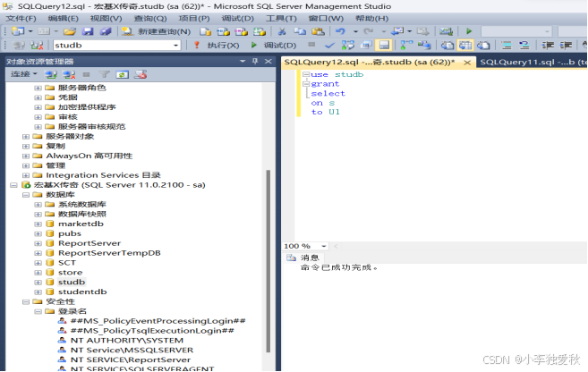Switch to the SQLQuery11.sql tab
The width and height of the screenshot is (588, 372).
point(533,62)
